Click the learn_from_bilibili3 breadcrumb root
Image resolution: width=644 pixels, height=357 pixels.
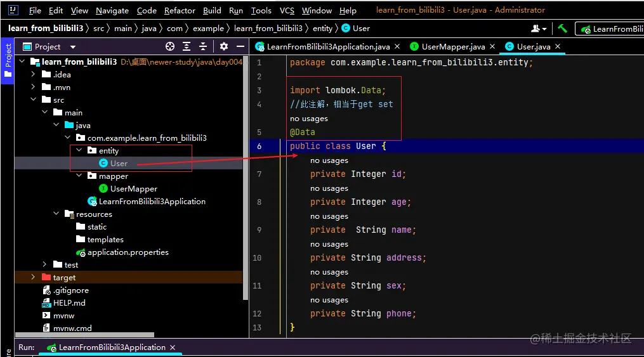click(x=46, y=29)
